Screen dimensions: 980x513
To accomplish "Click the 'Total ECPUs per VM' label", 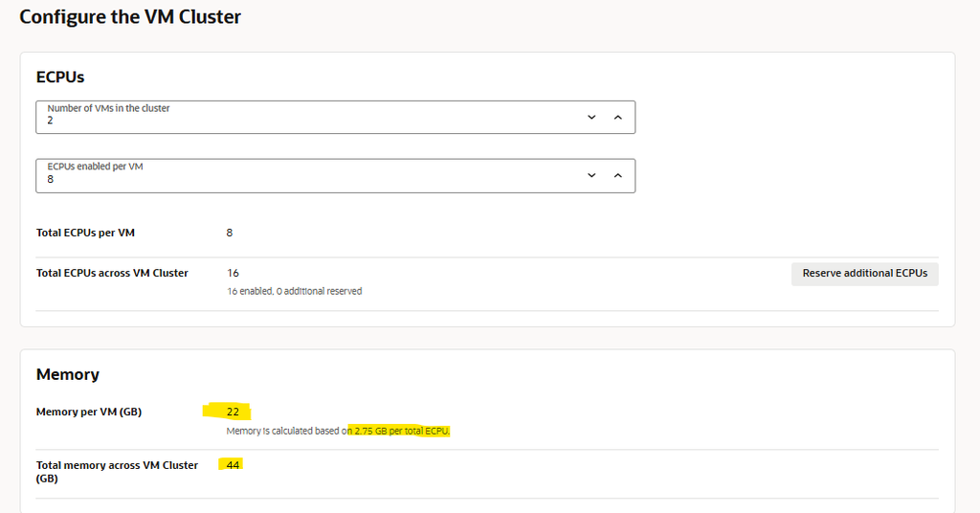I will pos(85,234).
